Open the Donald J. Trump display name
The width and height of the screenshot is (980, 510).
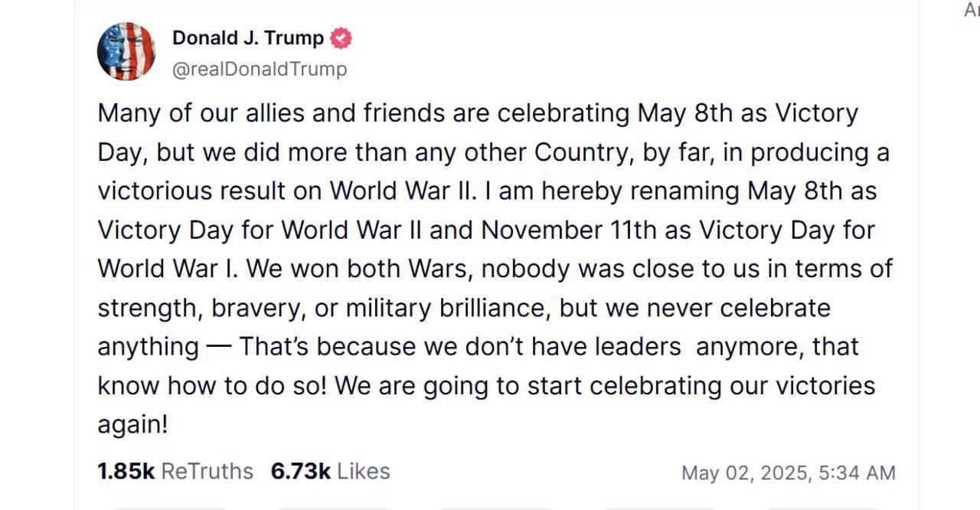[x=248, y=38]
